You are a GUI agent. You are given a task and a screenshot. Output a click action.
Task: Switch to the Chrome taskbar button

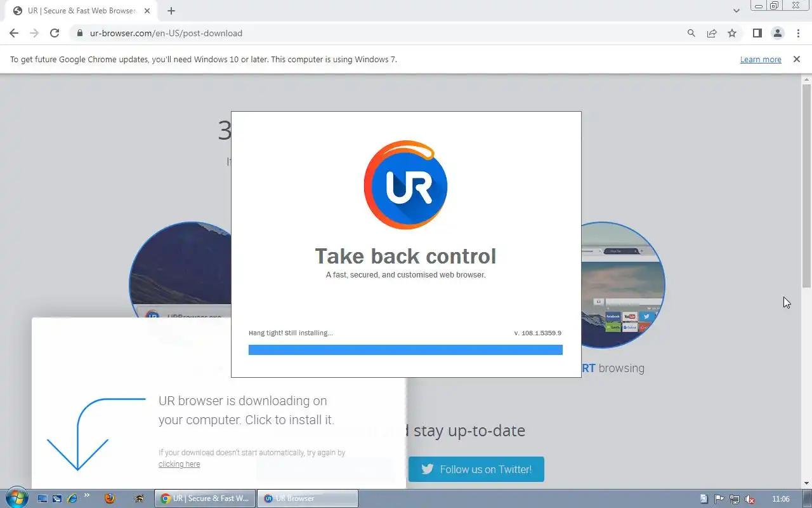(x=205, y=498)
